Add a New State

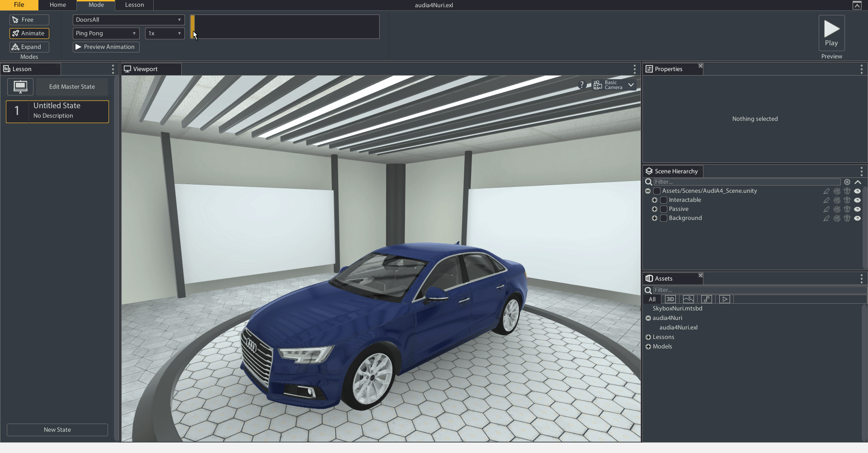pos(57,430)
